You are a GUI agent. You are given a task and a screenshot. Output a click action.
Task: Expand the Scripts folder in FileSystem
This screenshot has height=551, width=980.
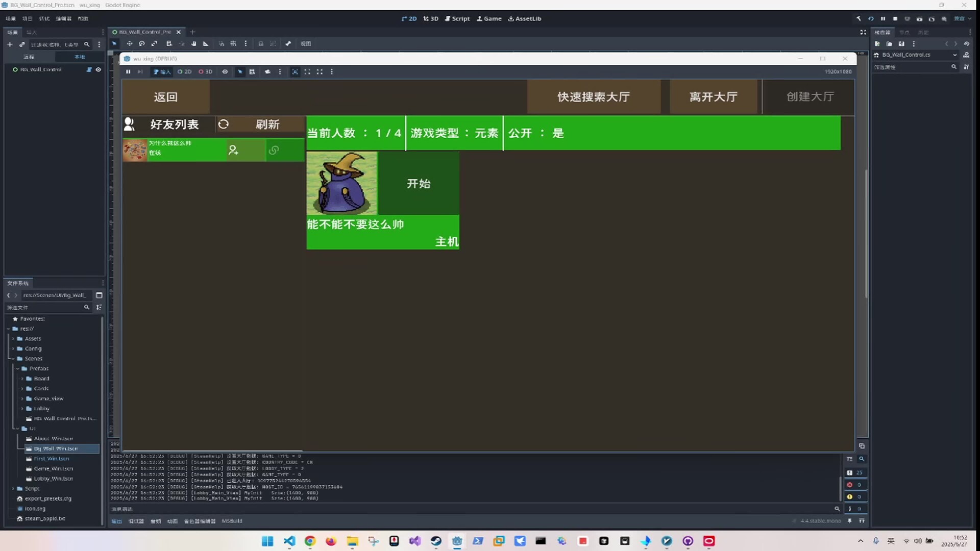point(13,489)
